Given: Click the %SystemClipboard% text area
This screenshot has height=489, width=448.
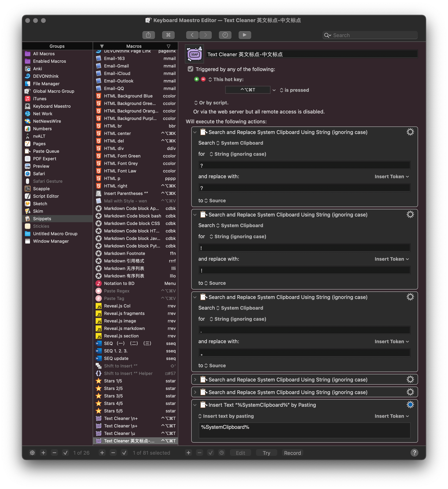Looking at the screenshot, I should tap(304, 430).
